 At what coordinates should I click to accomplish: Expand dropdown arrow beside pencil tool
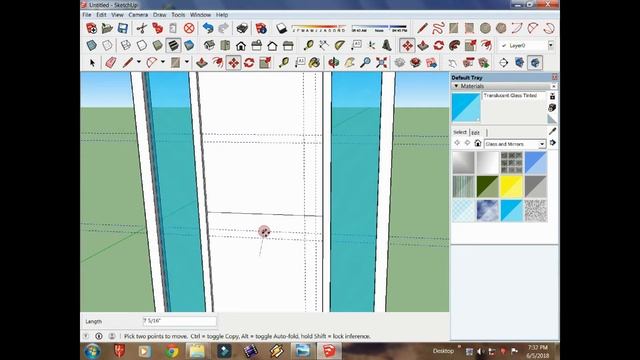coord(139,62)
